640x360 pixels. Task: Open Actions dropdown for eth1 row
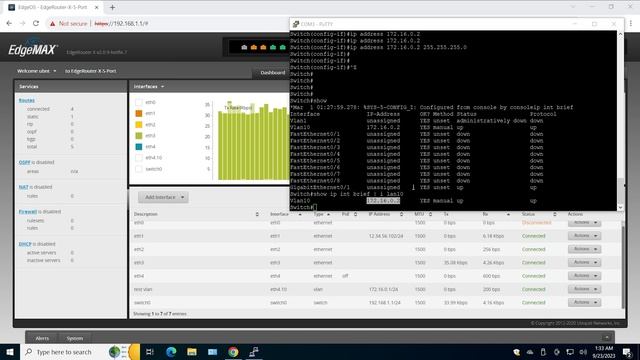(x=584, y=236)
